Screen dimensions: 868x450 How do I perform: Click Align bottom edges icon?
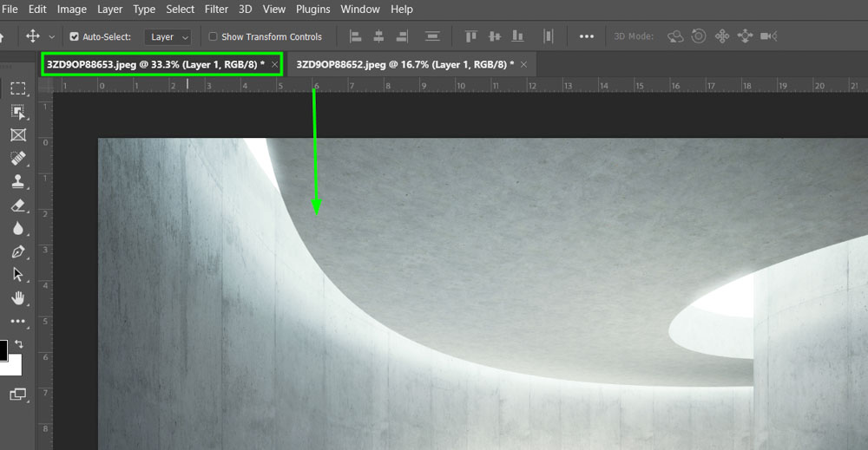(517, 36)
